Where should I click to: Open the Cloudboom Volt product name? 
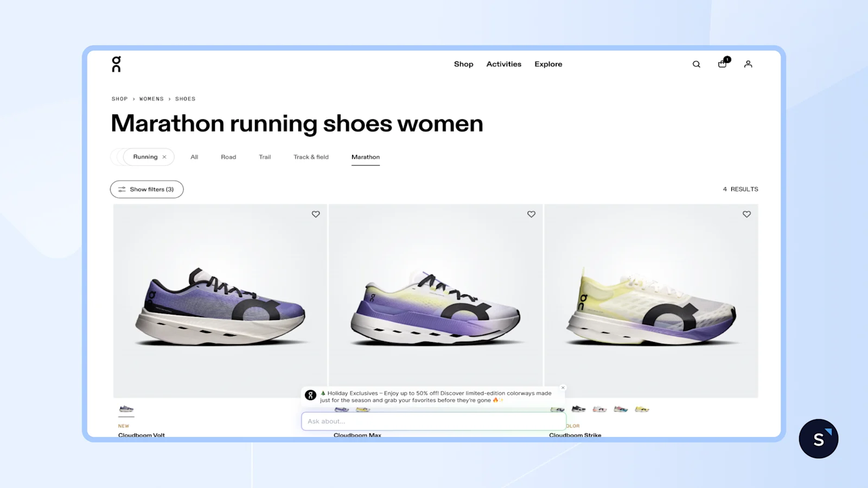click(142, 434)
